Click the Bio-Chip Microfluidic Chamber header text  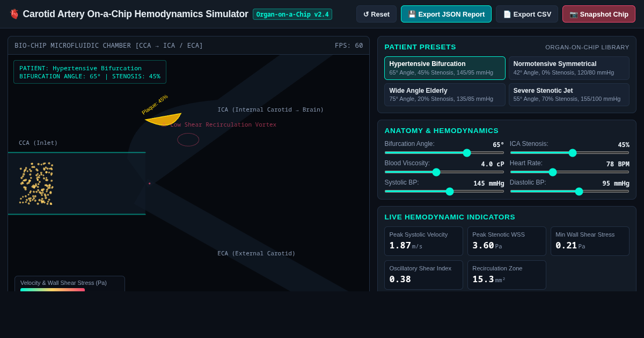pyautogui.click(x=109, y=46)
